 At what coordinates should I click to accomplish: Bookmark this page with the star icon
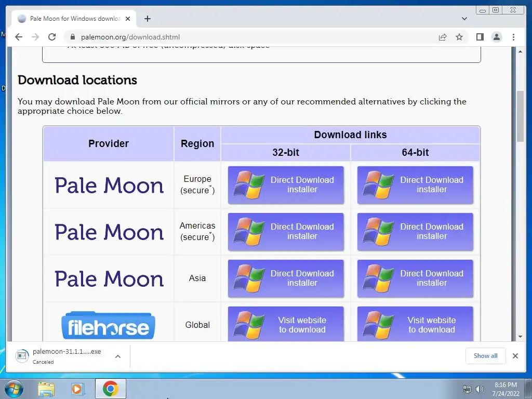pos(459,37)
